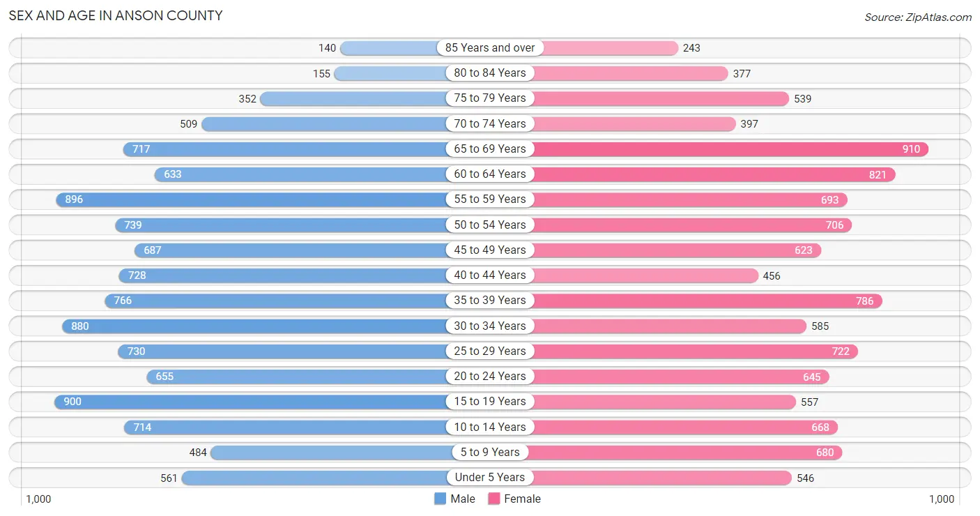This screenshot has height=516, width=980.
Task: Toggle the Male legend label
Action: click(463, 499)
